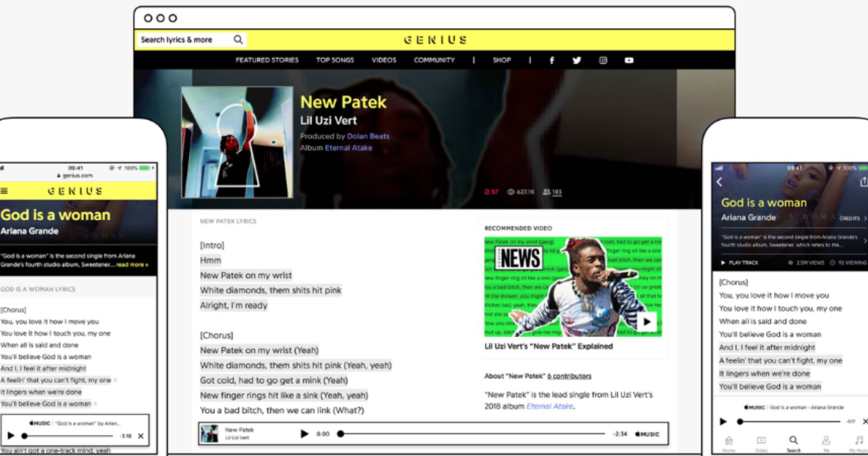
Task: Click the Eternal Atake album link under artist
Action: click(348, 148)
